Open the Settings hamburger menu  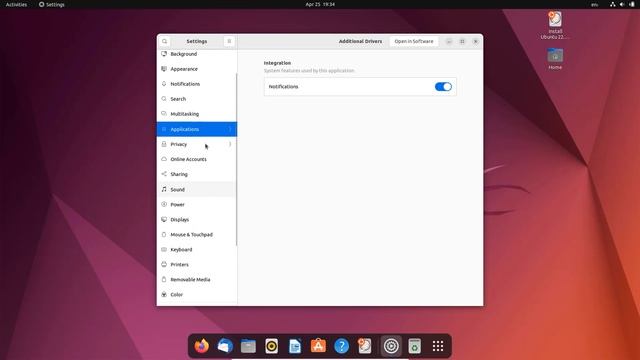(x=229, y=41)
